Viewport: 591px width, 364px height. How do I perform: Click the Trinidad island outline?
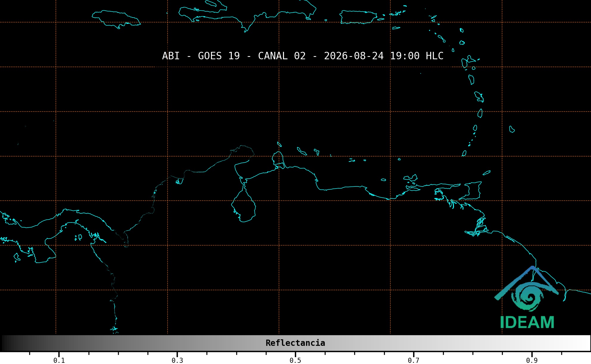[471, 191]
